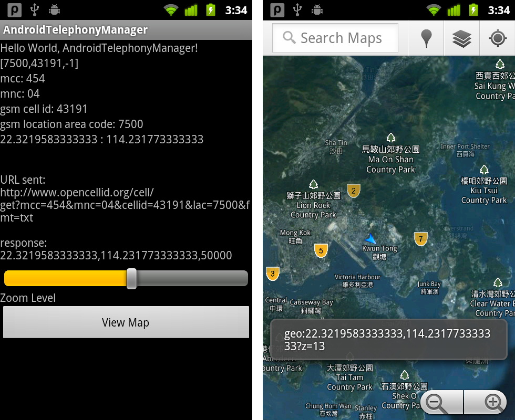Screen dimensions: 515x420
Task: Click the filled yellow part of zoom slider
Action: [x=65, y=278]
